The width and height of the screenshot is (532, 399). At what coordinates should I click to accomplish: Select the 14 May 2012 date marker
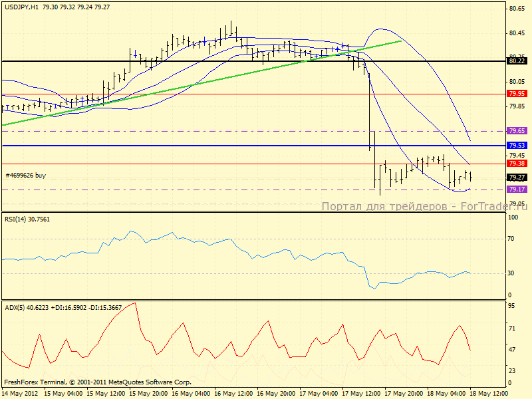point(20,393)
